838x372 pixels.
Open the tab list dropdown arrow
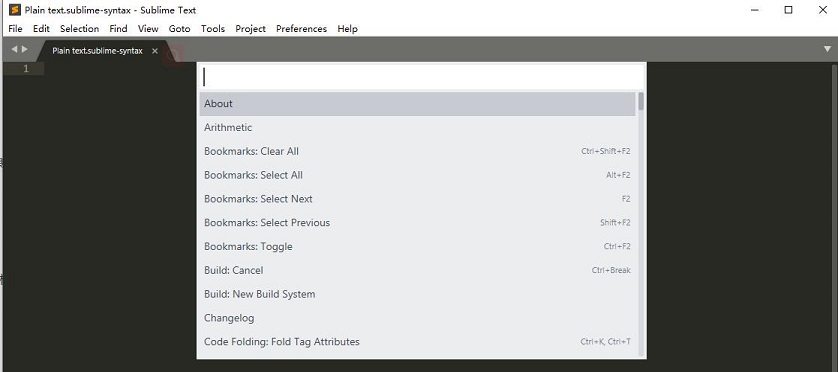point(827,49)
